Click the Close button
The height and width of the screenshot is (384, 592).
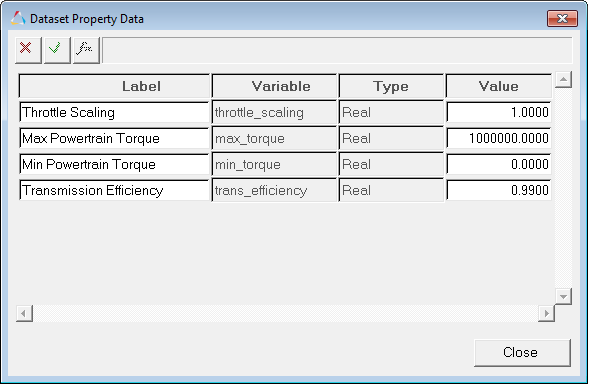click(x=522, y=353)
